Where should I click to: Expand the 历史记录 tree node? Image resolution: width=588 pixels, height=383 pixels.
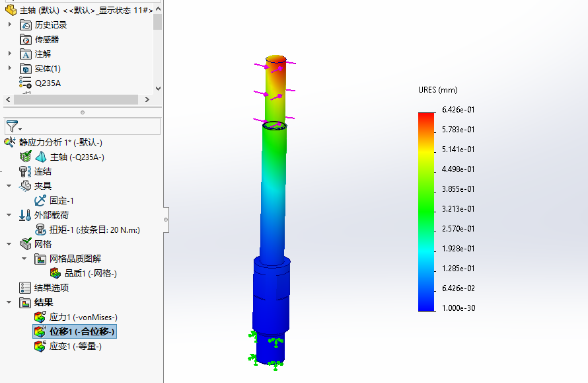(10, 24)
